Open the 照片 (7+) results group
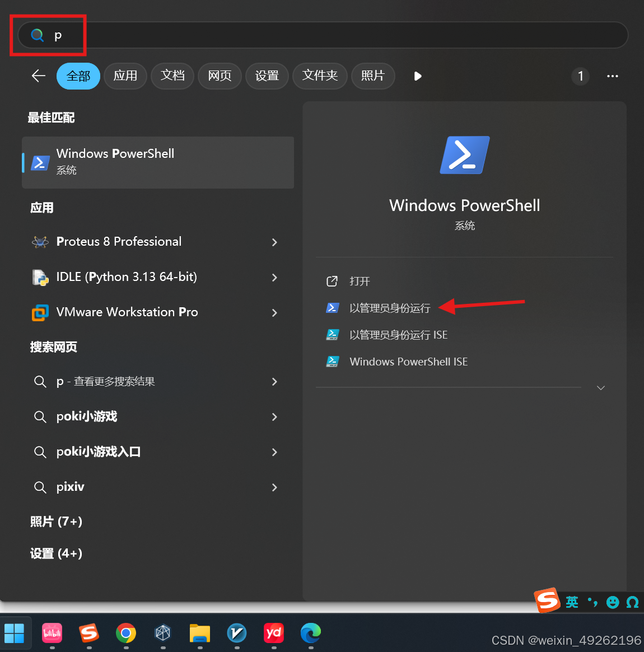This screenshot has height=652, width=644. click(56, 522)
